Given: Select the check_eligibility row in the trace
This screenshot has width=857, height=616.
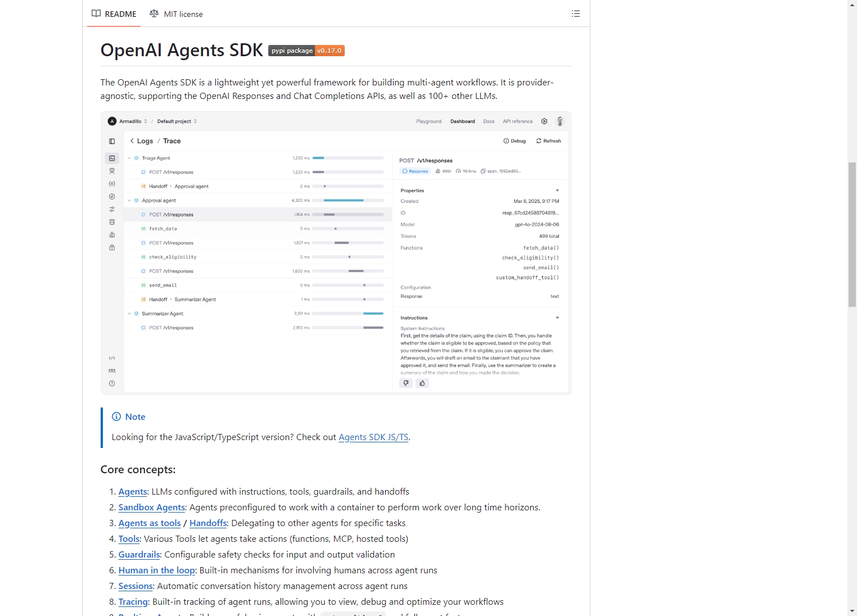Looking at the screenshot, I should click(x=258, y=257).
